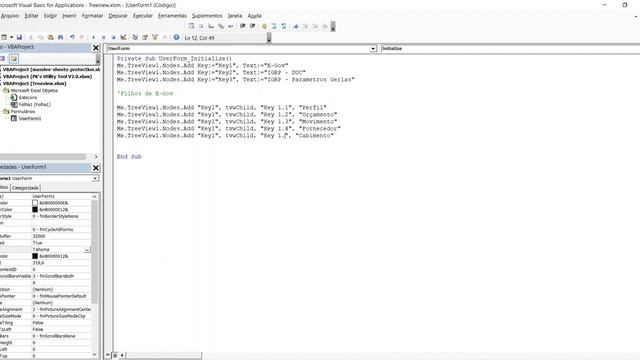Open the Editar menu
The height and width of the screenshot is (360, 640).
coord(31,16)
